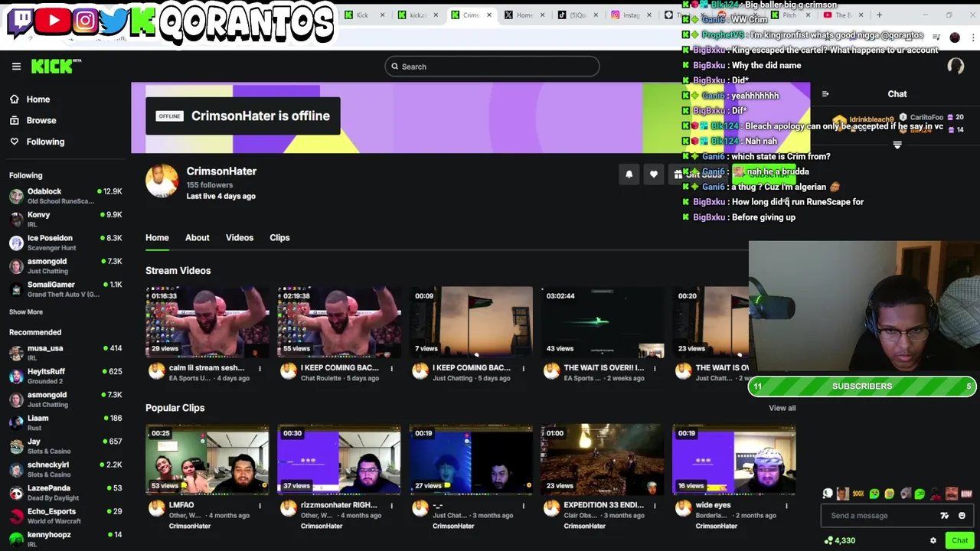
Task: Open musa_usa recommended channel
Action: 65,353
